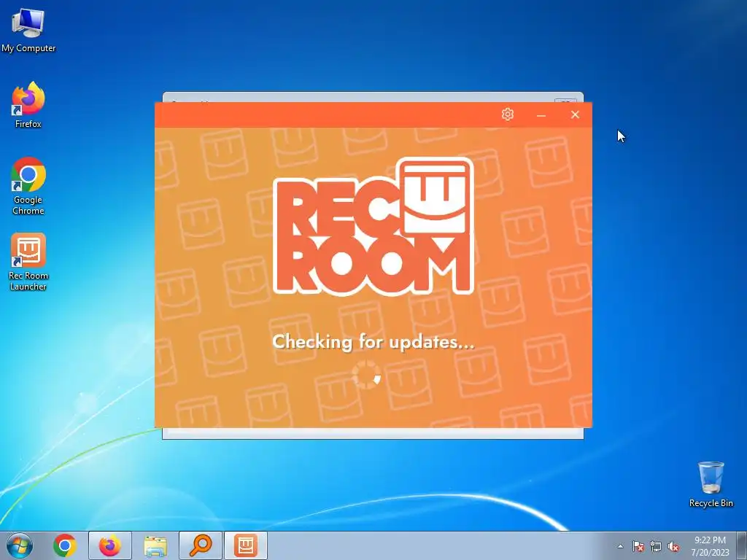747x560 pixels.
Task: Click the loading spinner in the launcher
Action: [366, 374]
